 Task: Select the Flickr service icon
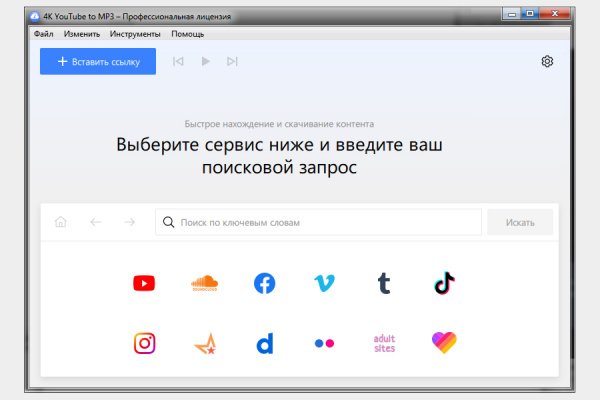(324, 343)
